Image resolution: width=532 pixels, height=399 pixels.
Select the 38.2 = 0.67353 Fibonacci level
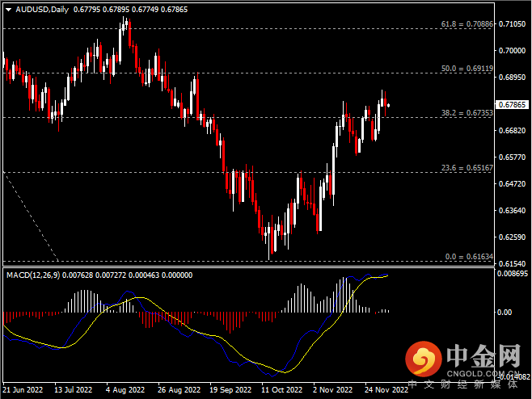(x=467, y=114)
